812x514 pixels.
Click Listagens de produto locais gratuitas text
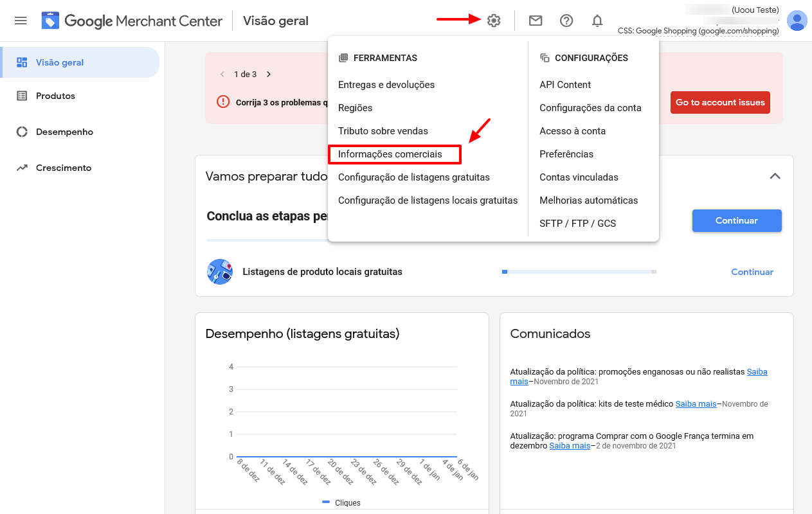point(323,272)
